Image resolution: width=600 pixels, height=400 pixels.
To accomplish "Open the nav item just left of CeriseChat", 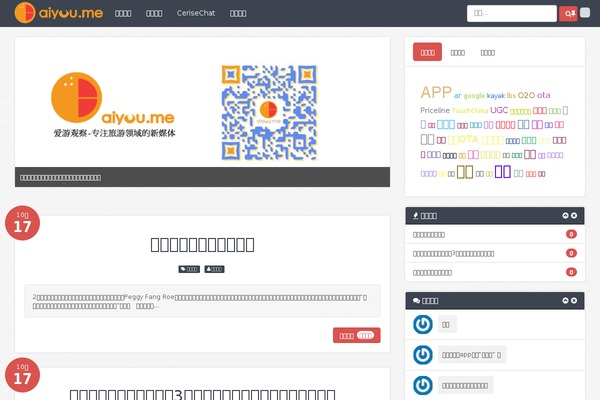I will point(154,13).
